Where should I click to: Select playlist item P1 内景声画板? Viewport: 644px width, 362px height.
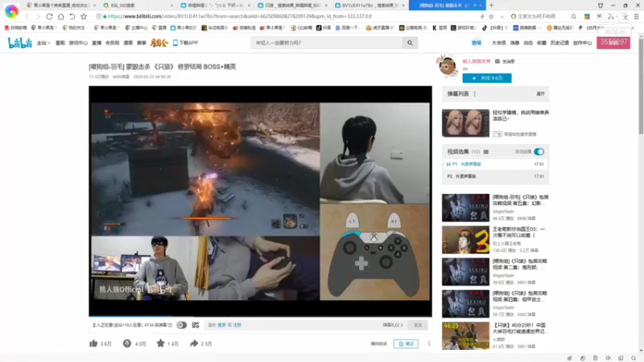(x=495, y=164)
